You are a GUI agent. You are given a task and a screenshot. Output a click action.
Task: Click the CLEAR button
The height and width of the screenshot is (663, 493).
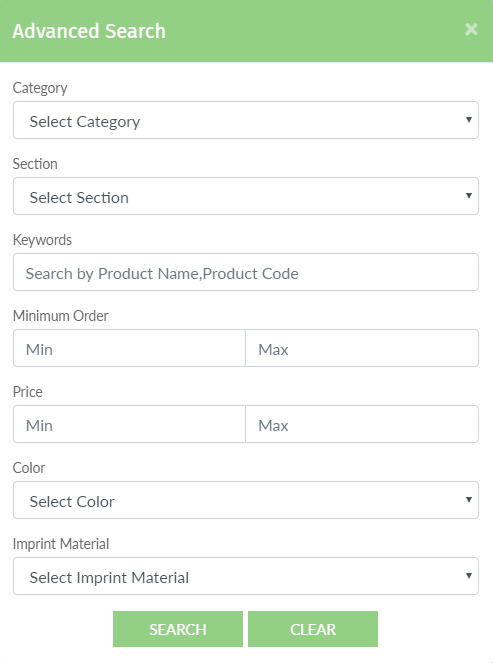tap(313, 629)
